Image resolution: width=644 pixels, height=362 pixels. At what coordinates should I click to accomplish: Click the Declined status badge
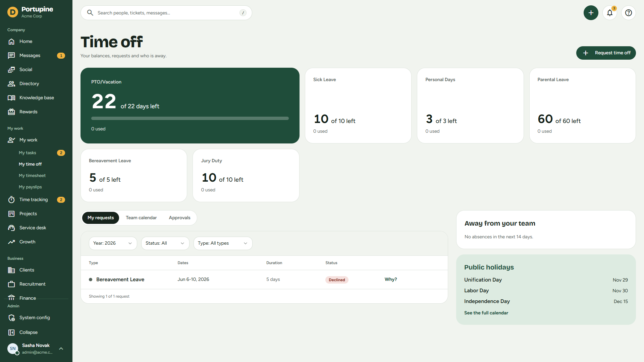337,280
